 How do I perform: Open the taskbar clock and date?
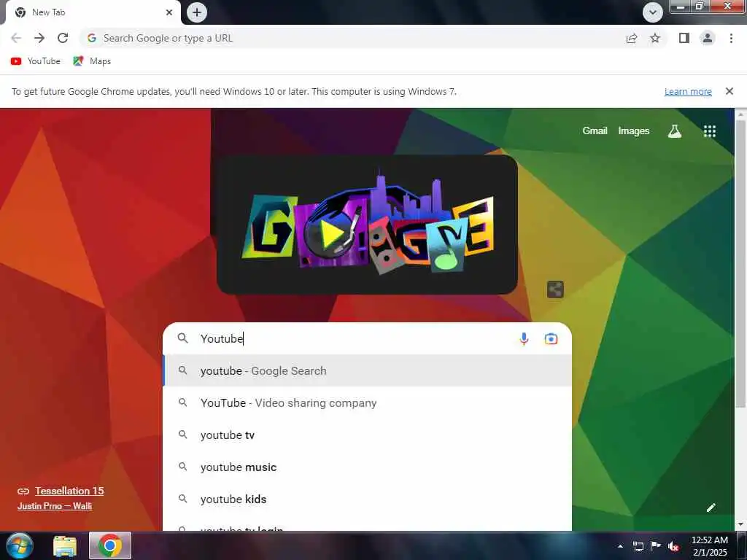click(x=709, y=546)
